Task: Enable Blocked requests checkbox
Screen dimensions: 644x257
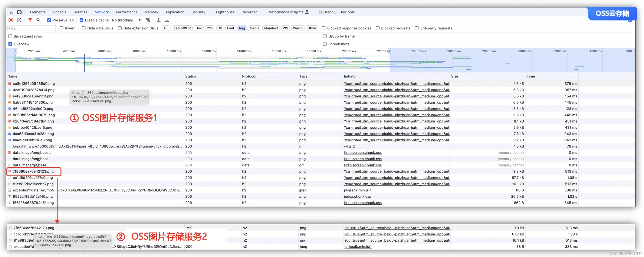Action: pyautogui.click(x=378, y=28)
